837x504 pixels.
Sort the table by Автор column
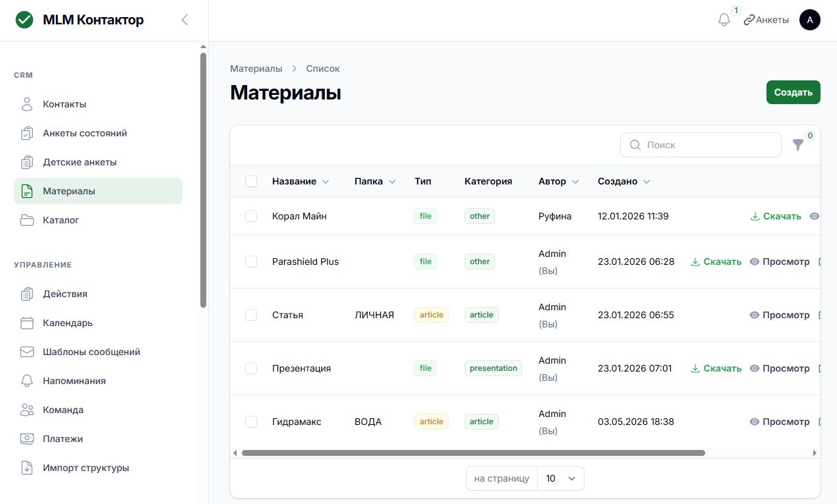[559, 181]
